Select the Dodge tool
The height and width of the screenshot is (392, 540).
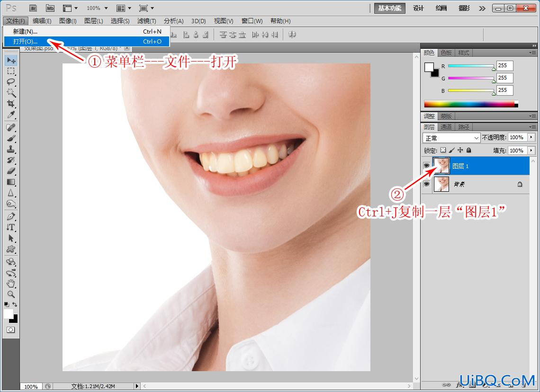11,204
